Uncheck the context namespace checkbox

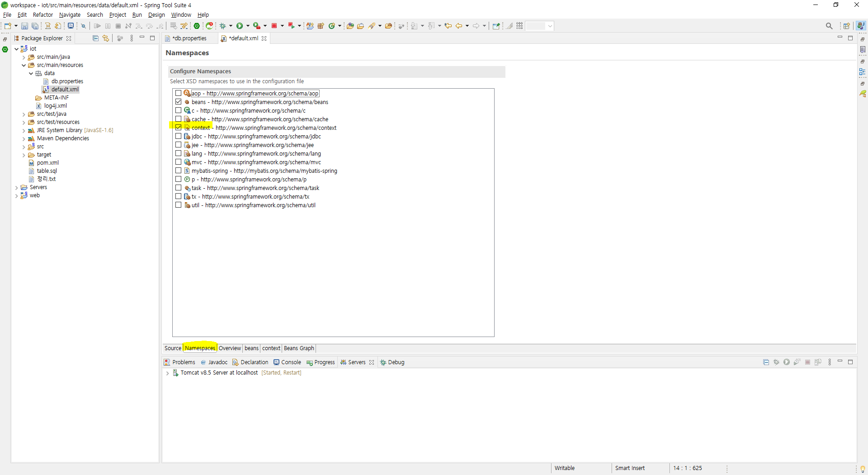pos(179,128)
